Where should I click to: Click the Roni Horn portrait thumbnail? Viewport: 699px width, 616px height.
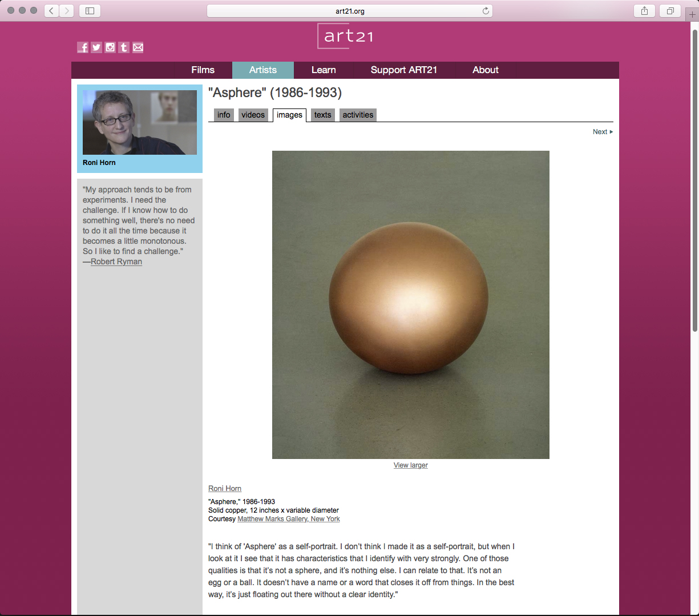click(140, 122)
